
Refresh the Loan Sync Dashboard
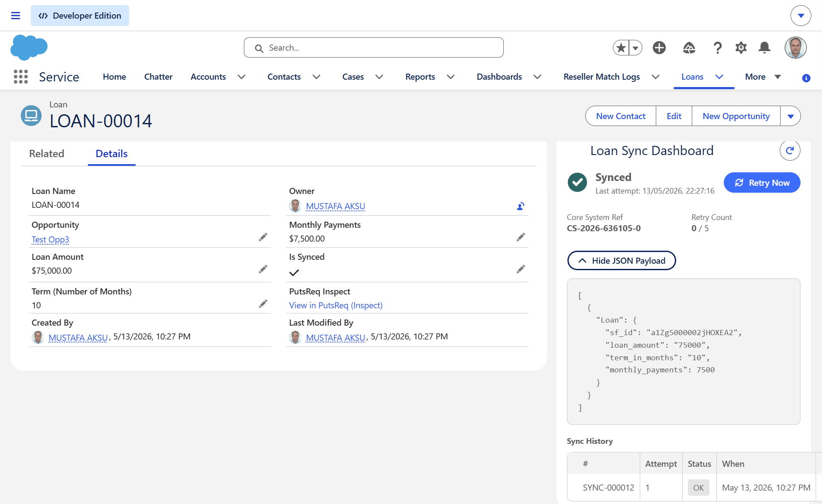pyautogui.click(x=790, y=150)
